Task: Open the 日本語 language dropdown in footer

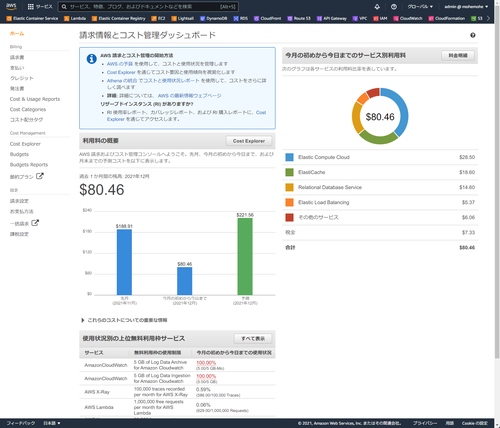Action: [x=52, y=423]
